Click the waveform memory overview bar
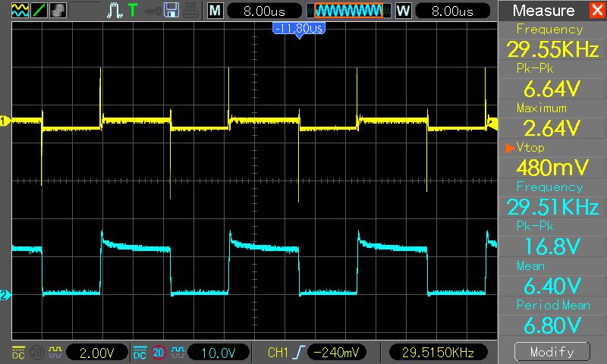Screen dimensions: 607x364 [x=349, y=11]
